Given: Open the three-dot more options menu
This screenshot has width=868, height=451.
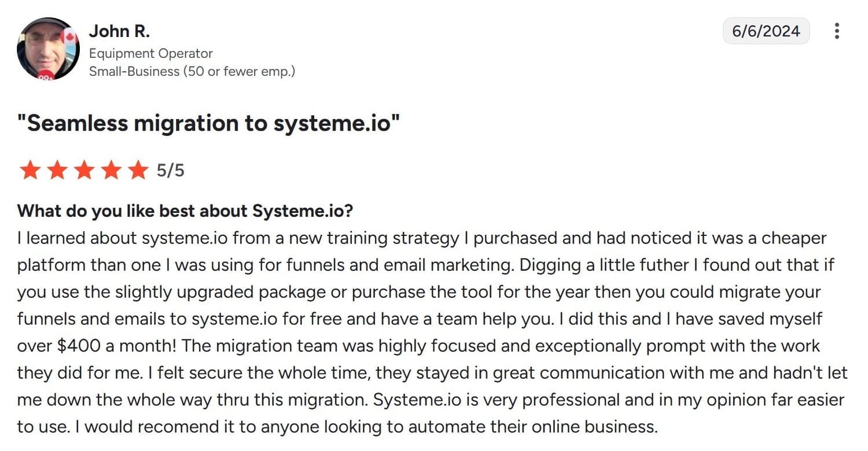Looking at the screenshot, I should pos(837,31).
